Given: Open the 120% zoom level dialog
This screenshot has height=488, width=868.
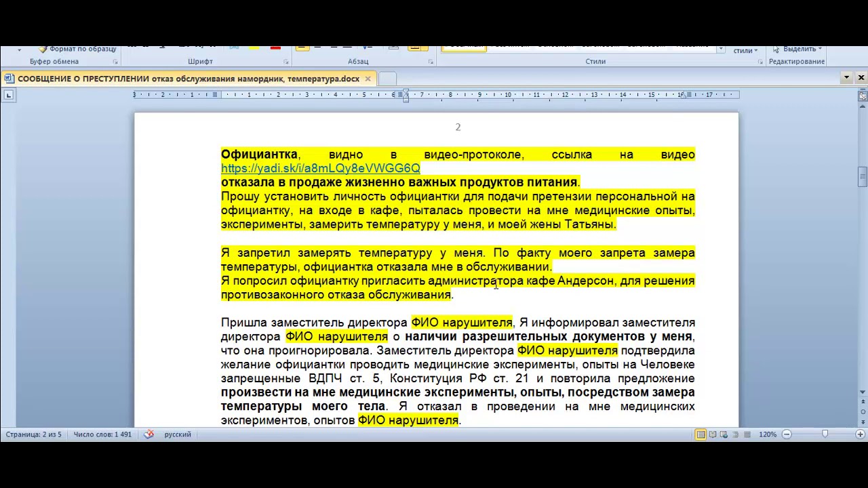Looking at the screenshot, I should click(x=768, y=434).
